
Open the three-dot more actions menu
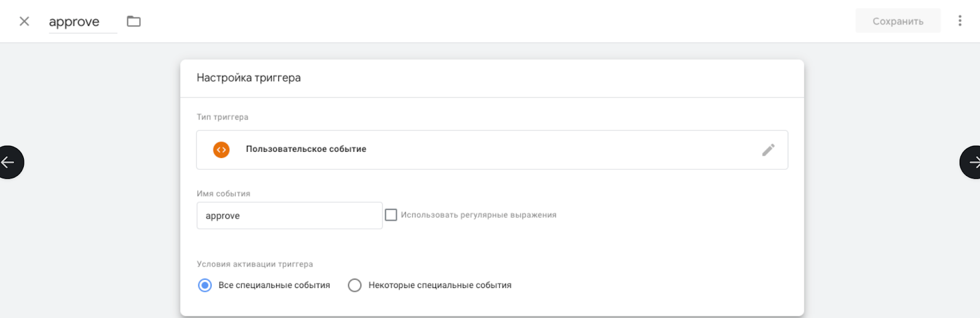(960, 21)
